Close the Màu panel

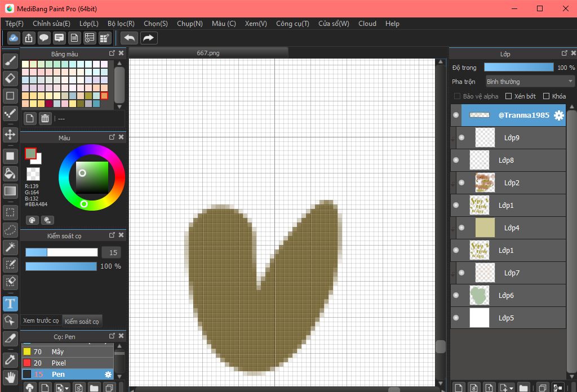(x=121, y=137)
